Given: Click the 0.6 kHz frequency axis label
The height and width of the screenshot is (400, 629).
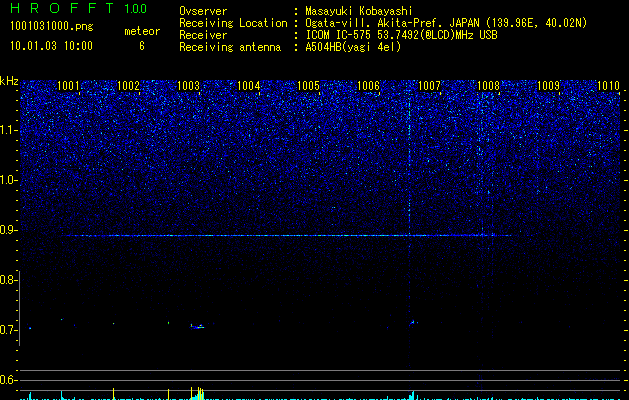Looking at the screenshot, I should pyautogui.click(x=9, y=380).
